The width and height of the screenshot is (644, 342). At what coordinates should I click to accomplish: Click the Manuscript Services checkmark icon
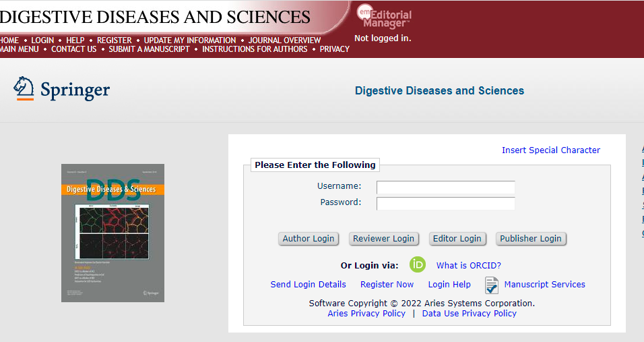[x=492, y=285]
